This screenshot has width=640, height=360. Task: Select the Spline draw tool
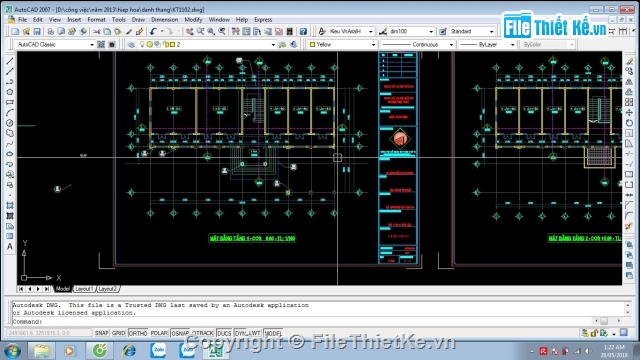point(10,144)
